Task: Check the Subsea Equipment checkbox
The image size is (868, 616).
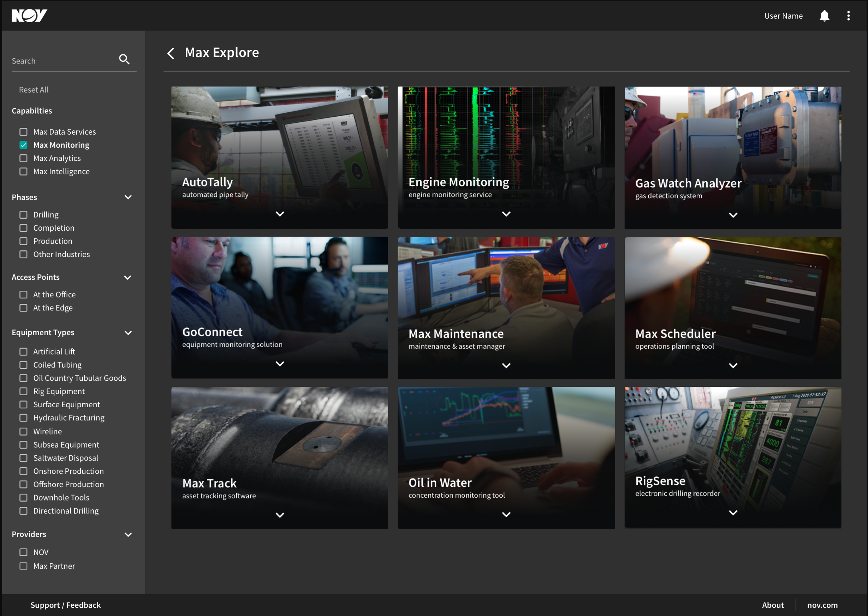Action: [24, 445]
